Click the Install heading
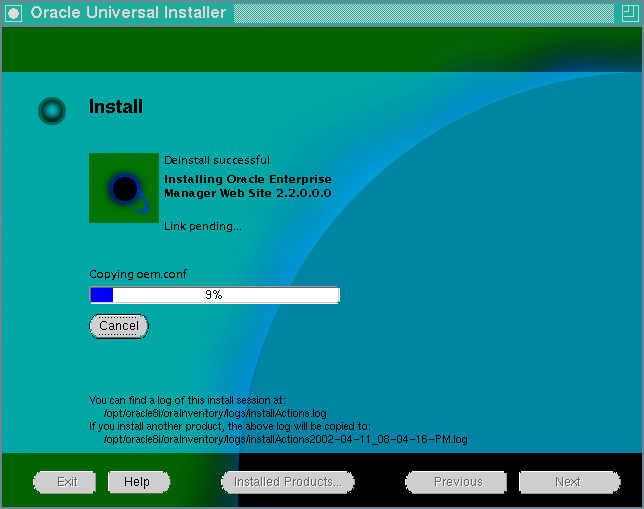Image resolution: width=644 pixels, height=509 pixels. (116, 106)
